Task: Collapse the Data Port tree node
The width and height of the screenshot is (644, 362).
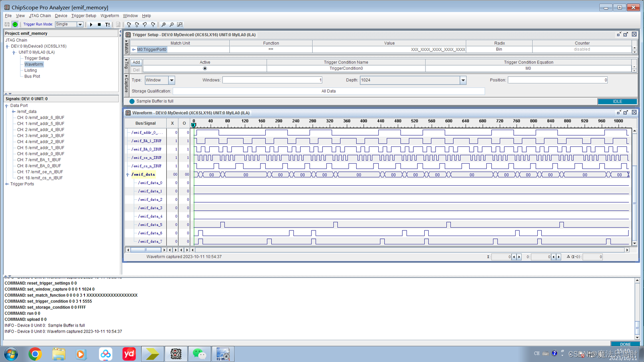Action: (x=7, y=106)
